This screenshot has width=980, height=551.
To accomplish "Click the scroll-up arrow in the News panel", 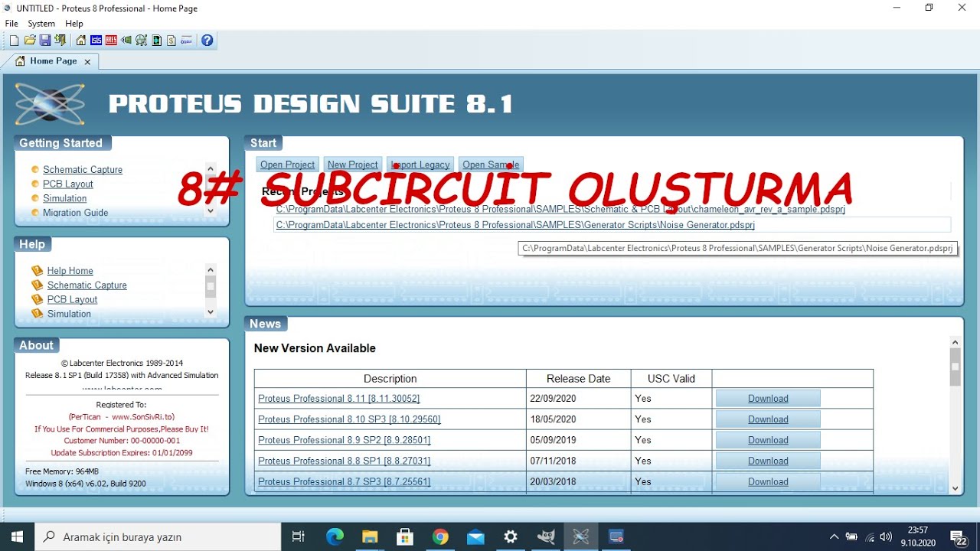I will click(955, 342).
